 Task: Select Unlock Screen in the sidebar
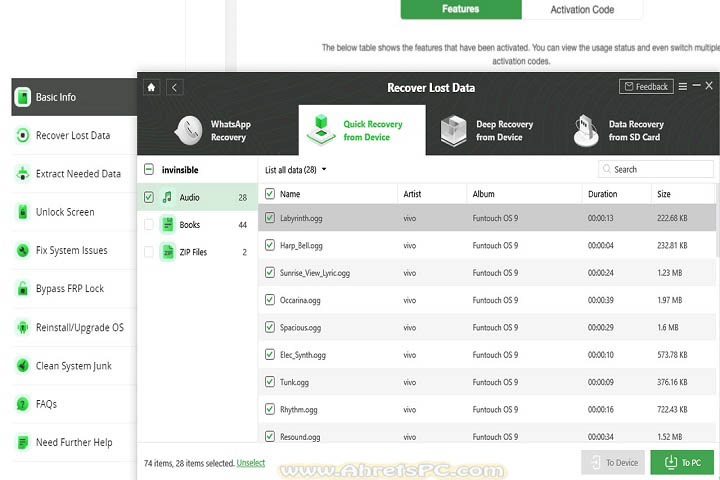[73, 212]
